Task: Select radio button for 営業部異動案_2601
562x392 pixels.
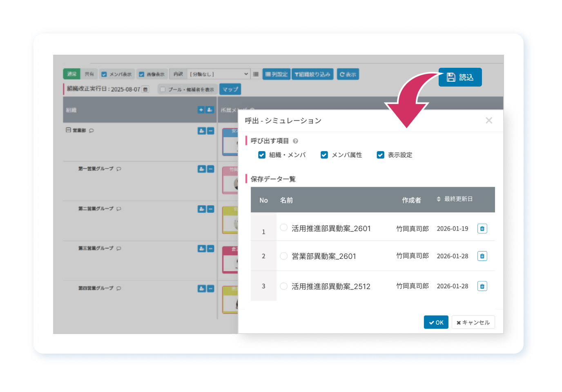Action: [284, 256]
